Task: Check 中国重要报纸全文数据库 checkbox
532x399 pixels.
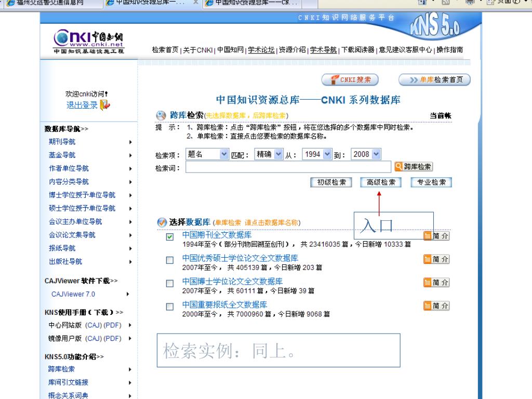Action: pos(170,307)
